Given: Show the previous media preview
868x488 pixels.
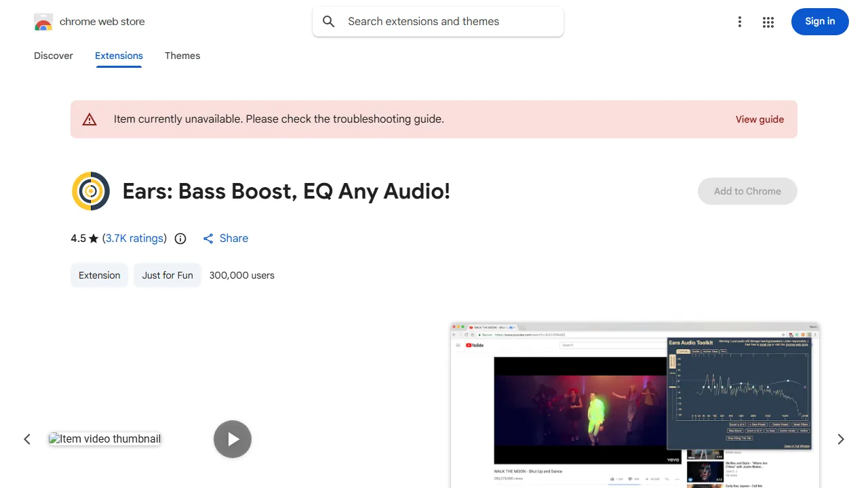Looking at the screenshot, I should (27, 439).
